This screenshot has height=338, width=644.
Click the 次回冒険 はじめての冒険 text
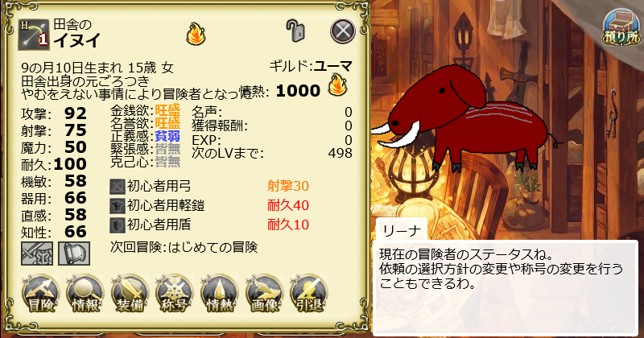pyautogui.click(x=184, y=247)
